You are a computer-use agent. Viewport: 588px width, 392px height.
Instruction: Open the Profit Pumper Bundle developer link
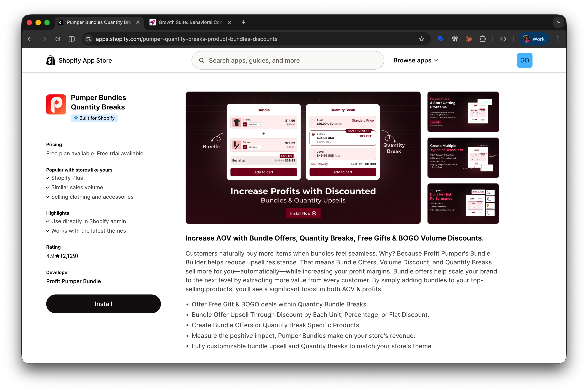pyautogui.click(x=73, y=281)
